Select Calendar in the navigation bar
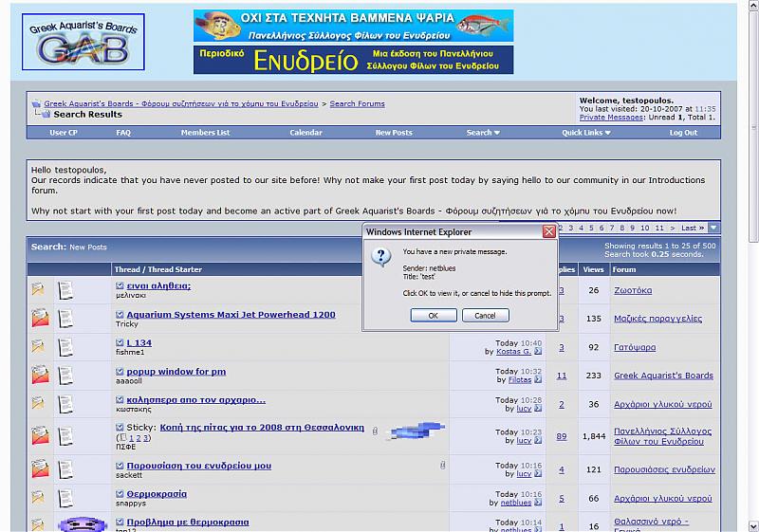Screen dimensions: 759x532 305,133
